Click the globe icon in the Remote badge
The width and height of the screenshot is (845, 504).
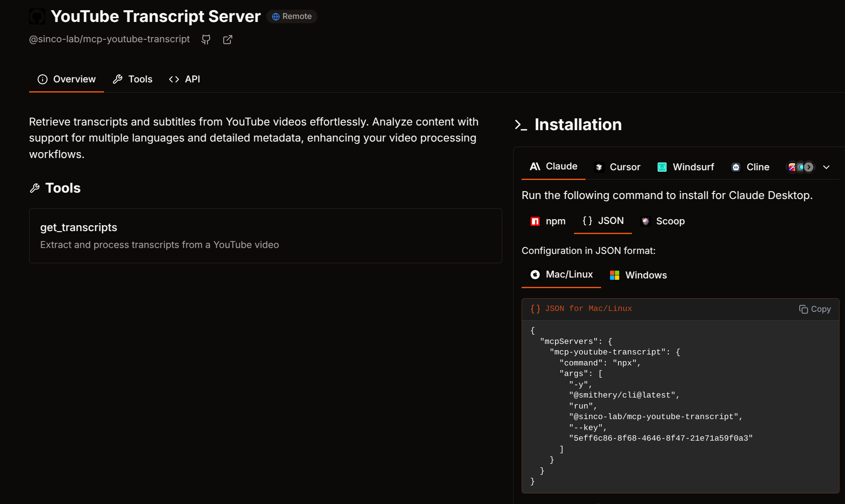[x=276, y=16]
